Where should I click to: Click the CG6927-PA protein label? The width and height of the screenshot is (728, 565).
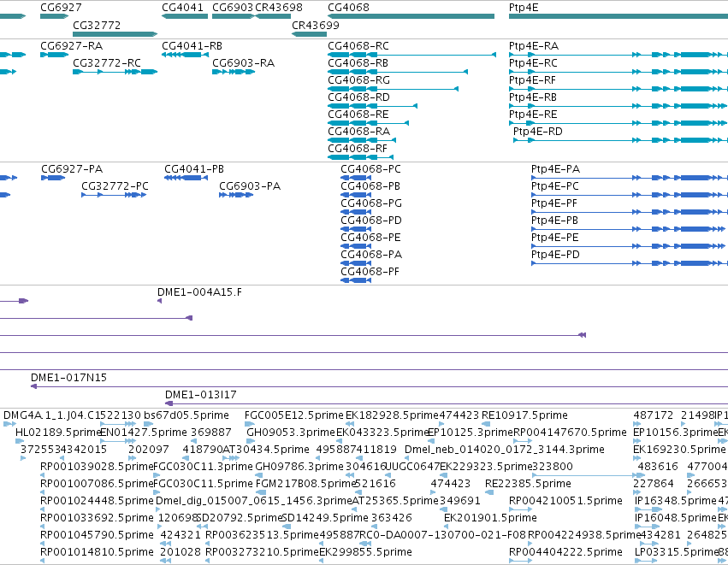[x=72, y=169]
